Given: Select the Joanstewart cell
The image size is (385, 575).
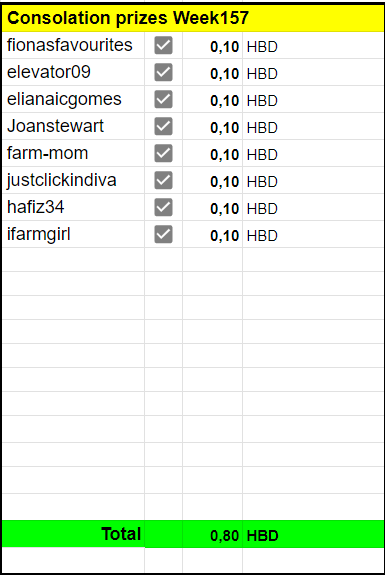Looking at the screenshot, I should (73, 127).
